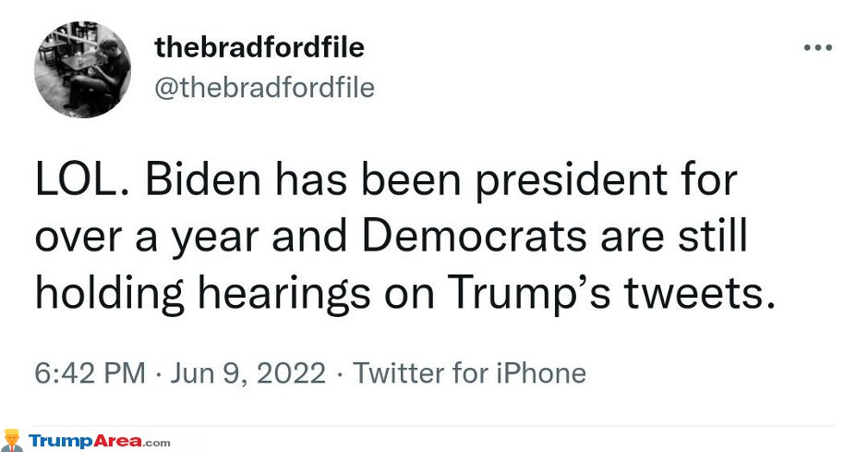Screen dimensions: 868x452
Task: Open the 6:42 PM timestamp
Action: pos(90,373)
